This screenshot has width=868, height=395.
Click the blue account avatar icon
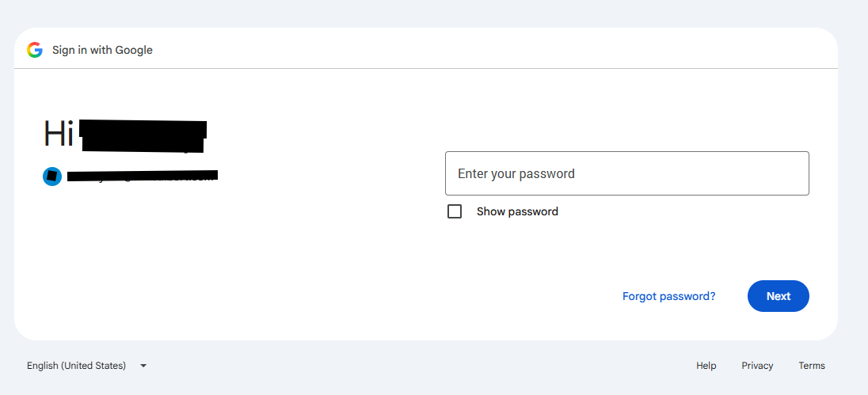(x=52, y=177)
